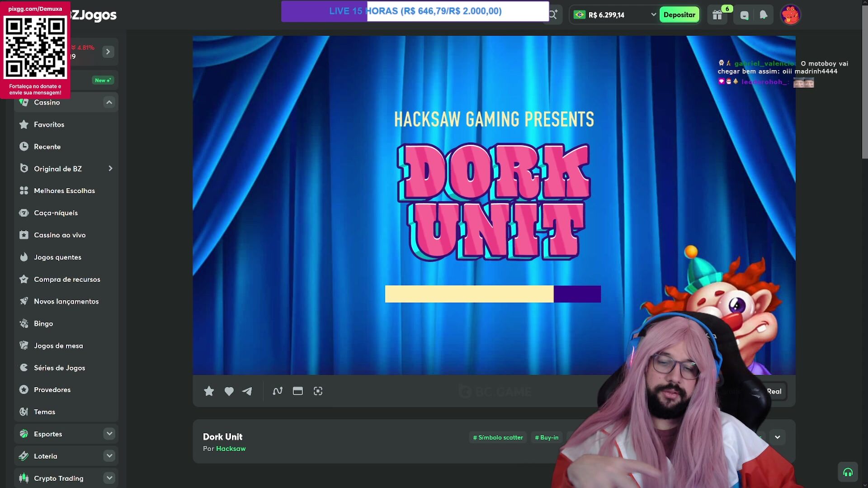Click the pixgg donation QR code

tap(35, 47)
